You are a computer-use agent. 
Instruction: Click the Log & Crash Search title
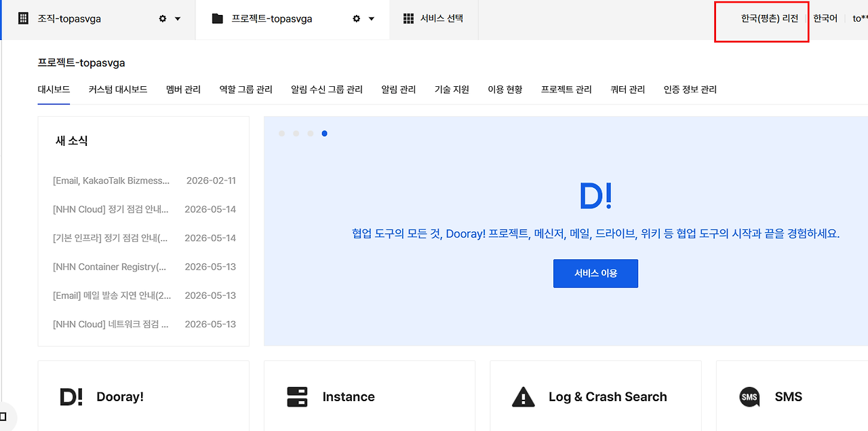pyautogui.click(x=608, y=397)
